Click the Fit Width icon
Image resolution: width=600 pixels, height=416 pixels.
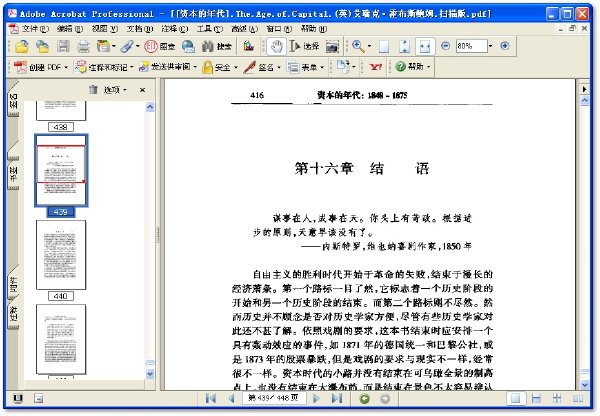click(425, 46)
